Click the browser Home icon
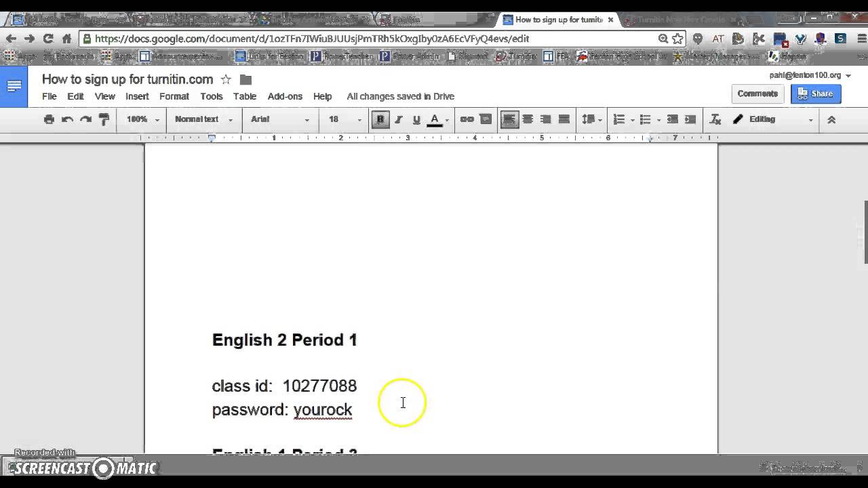The image size is (868, 488). point(66,39)
